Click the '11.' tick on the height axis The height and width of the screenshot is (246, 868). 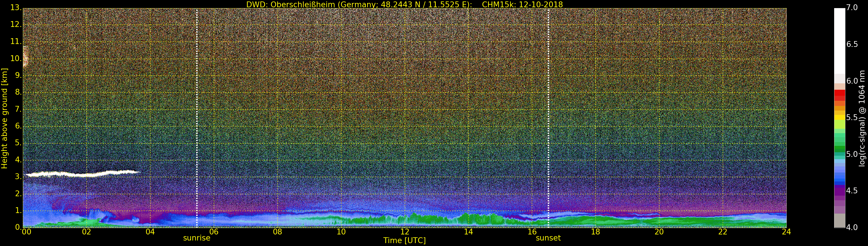click(x=16, y=41)
